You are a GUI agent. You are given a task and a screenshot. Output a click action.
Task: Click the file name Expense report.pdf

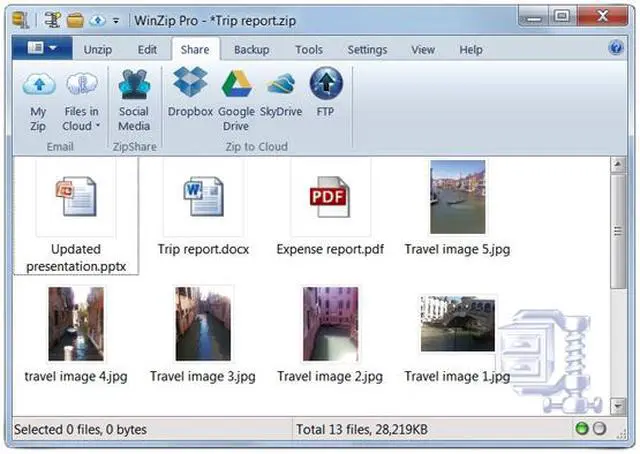pos(330,249)
